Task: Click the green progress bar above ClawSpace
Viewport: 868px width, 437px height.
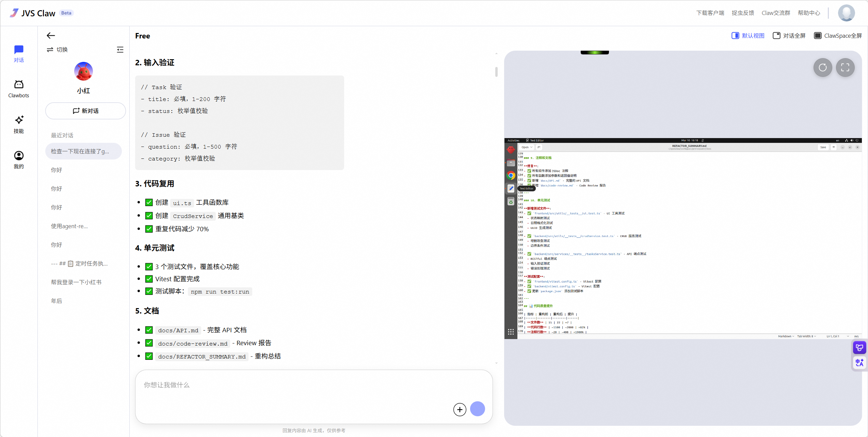Action: point(595,52)
